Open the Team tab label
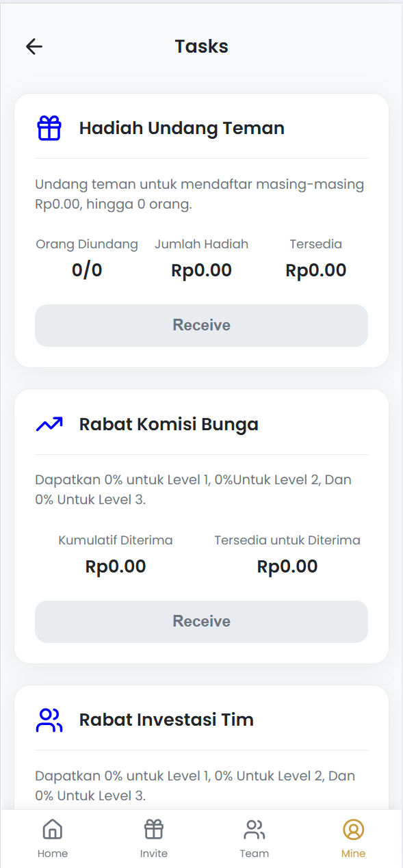This screenshot has height=868, width=403. [x=255, y=854]
